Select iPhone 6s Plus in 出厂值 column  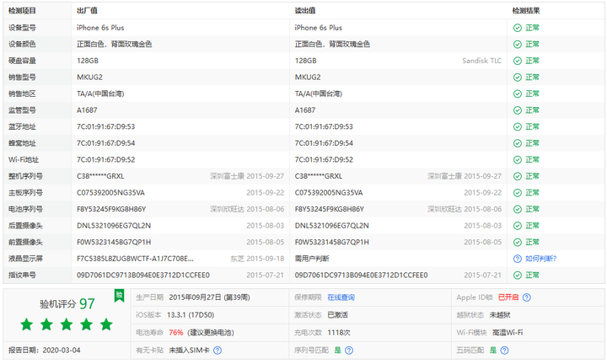click(x=100, y=28)
